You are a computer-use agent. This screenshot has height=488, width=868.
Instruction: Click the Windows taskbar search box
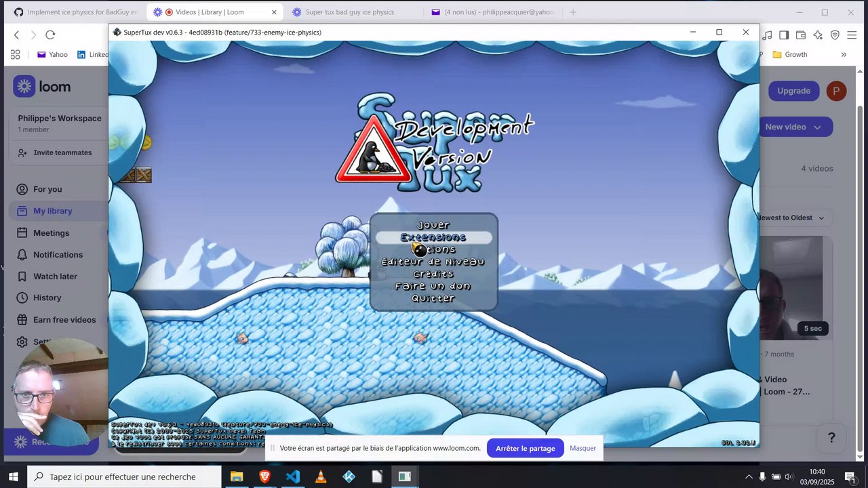point(124,476)
